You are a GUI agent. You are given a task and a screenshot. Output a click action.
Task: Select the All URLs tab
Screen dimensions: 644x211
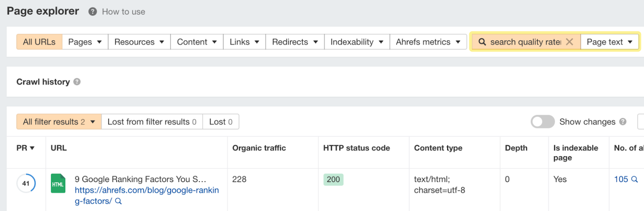[x=39, y=42]
